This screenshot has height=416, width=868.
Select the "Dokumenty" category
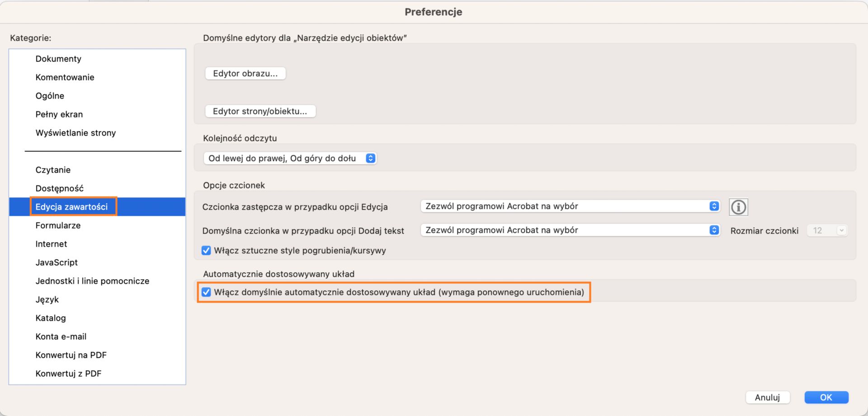coord(58,58)
